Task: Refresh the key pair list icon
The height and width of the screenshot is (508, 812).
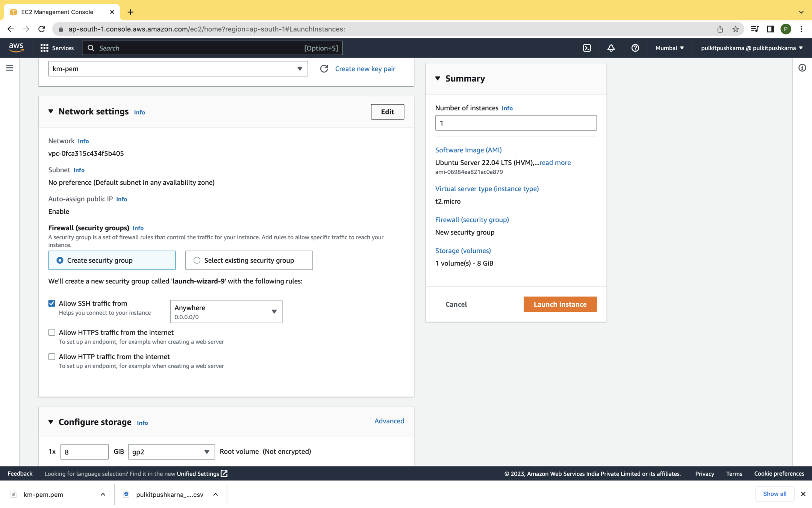Action: (324, 69)
